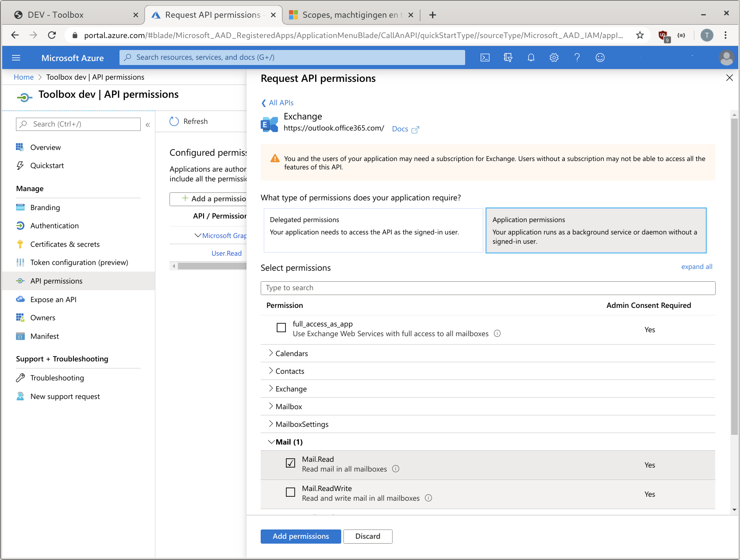Reload the browser page
The height and width of the screenshot is (560, 740).
pos(52,35)
